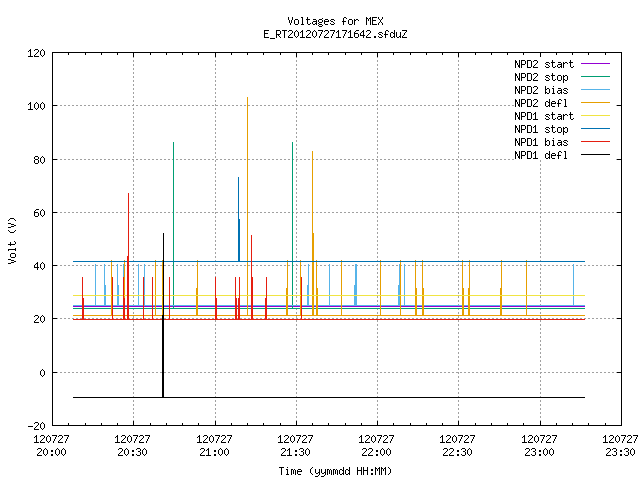Click the x-axis tick label 120727 21:30
This screenshot has width=640, height=480.
click(295, 446)
